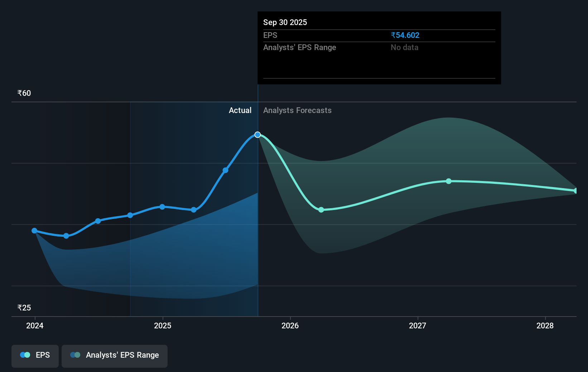
Task: Click the Sep 30 2025 tooltip header
Action: [285, 22]
